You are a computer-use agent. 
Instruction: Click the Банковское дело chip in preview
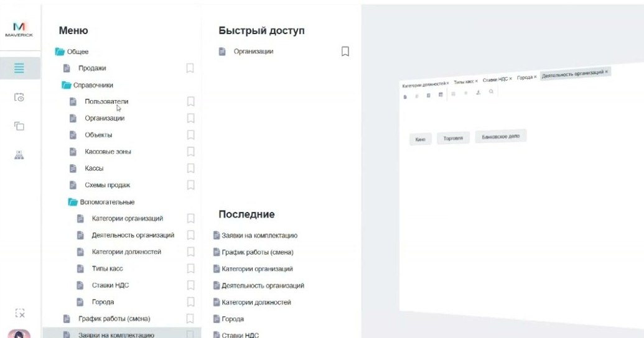coord(501,137)
